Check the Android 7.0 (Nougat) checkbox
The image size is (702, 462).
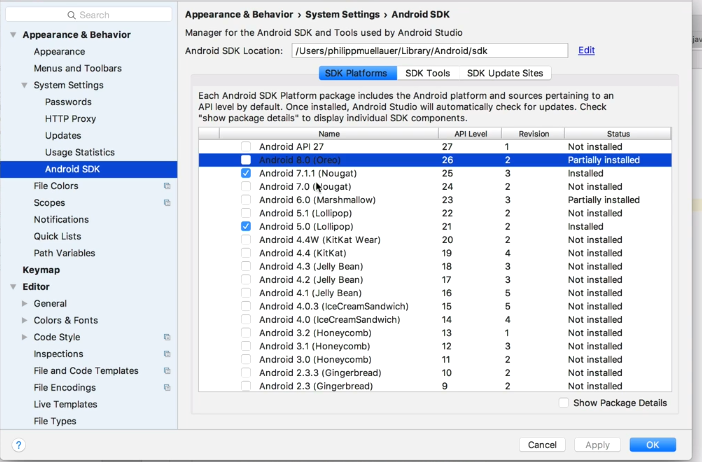point(246,186)
